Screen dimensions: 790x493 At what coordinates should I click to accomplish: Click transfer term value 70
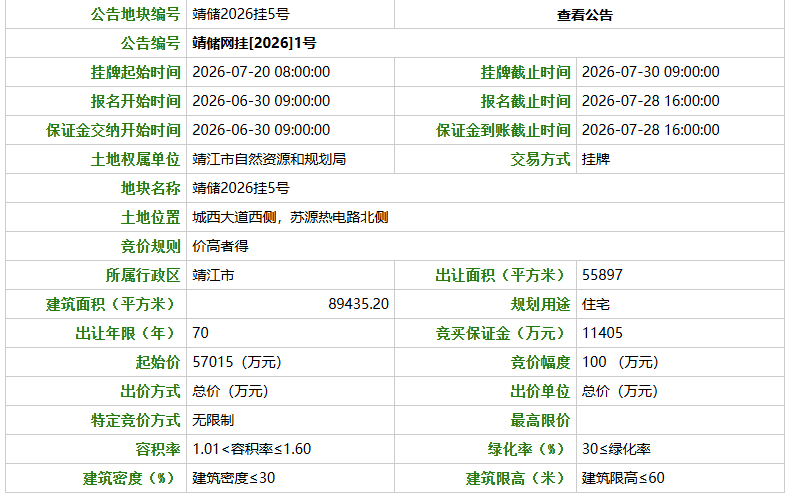click(200, 333)
